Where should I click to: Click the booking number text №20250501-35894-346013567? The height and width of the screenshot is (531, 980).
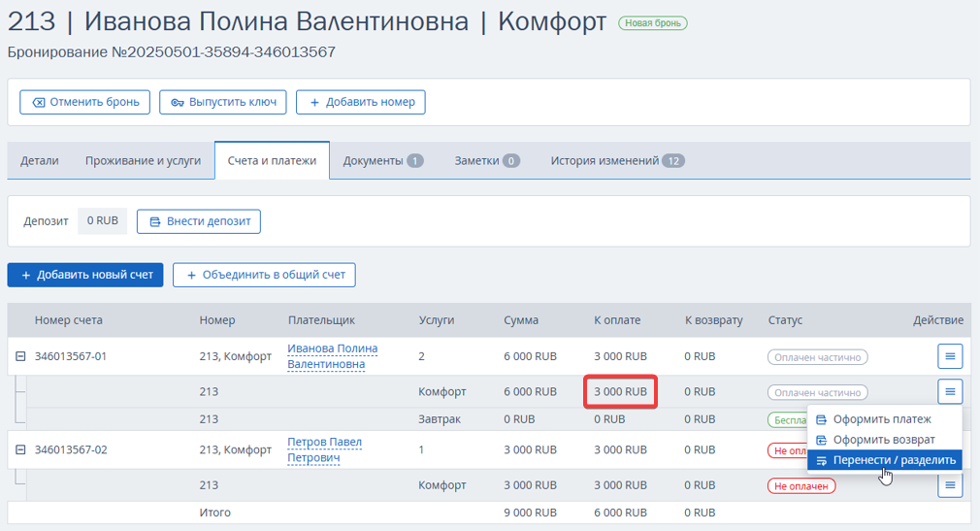pos(223,51)
